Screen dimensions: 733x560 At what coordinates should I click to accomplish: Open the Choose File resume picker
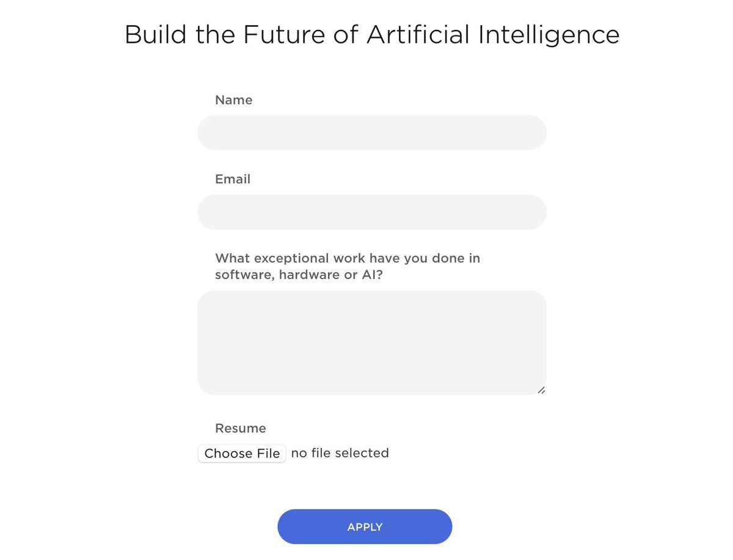point(242,453)
